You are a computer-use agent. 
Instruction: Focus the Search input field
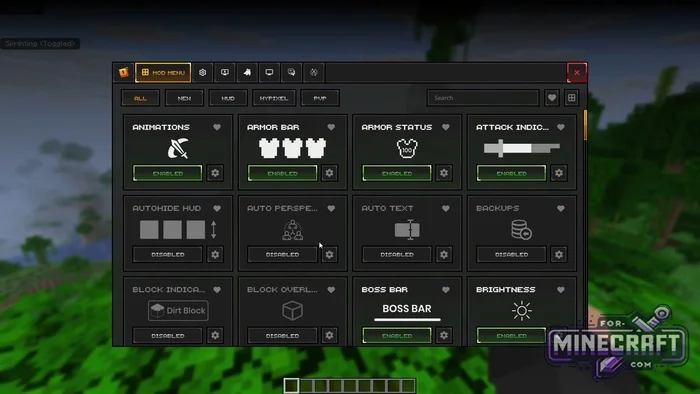pyautogui.click(x=483, y=98)
